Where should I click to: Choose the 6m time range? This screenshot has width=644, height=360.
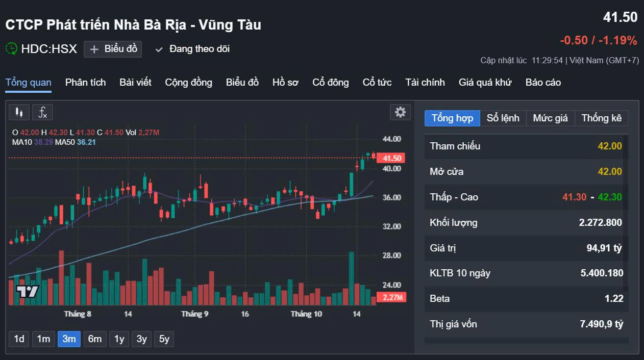(95, 339)
